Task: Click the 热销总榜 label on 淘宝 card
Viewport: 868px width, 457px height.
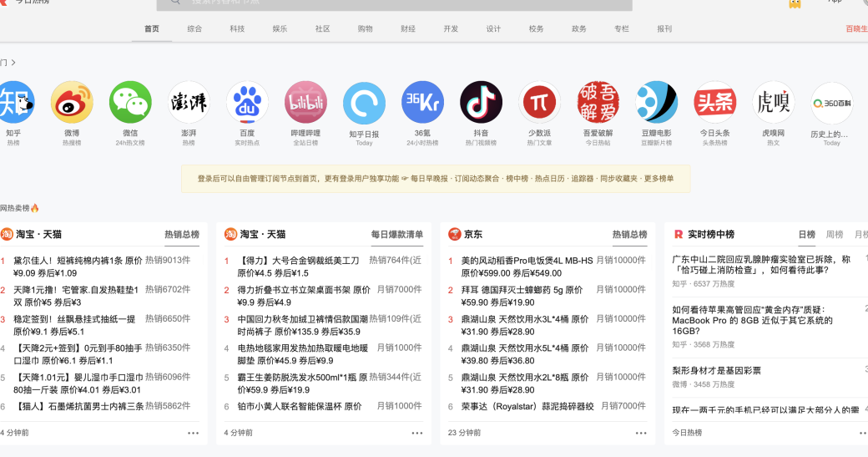Action: [x=182, y=235]
